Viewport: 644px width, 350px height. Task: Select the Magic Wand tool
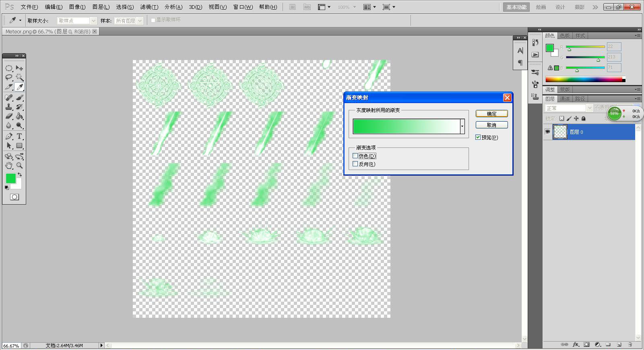[19, 77]
